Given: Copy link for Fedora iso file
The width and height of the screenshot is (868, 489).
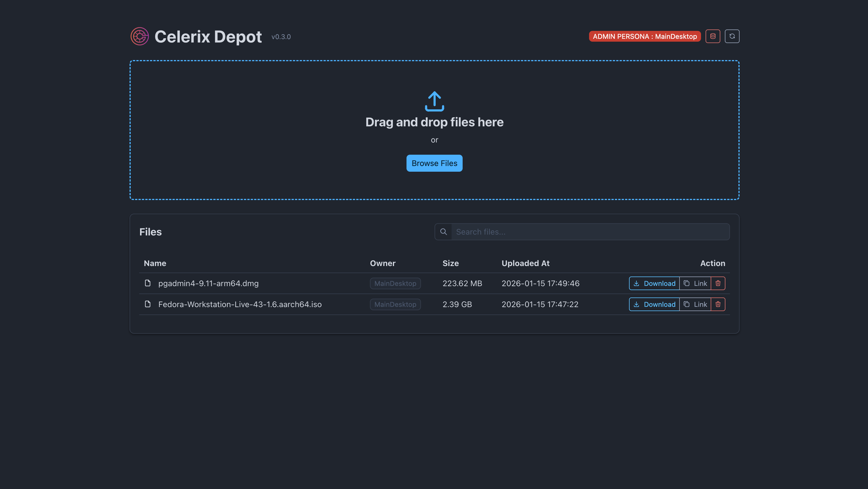Looking at the screenshot, I should click(695, 304).
